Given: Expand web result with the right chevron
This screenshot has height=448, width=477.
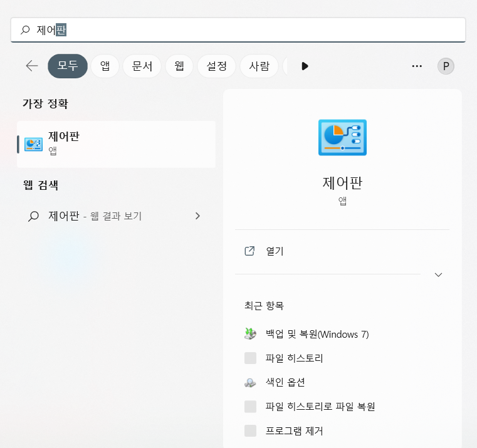Looking at the screenshot, I should pos(197,216).
